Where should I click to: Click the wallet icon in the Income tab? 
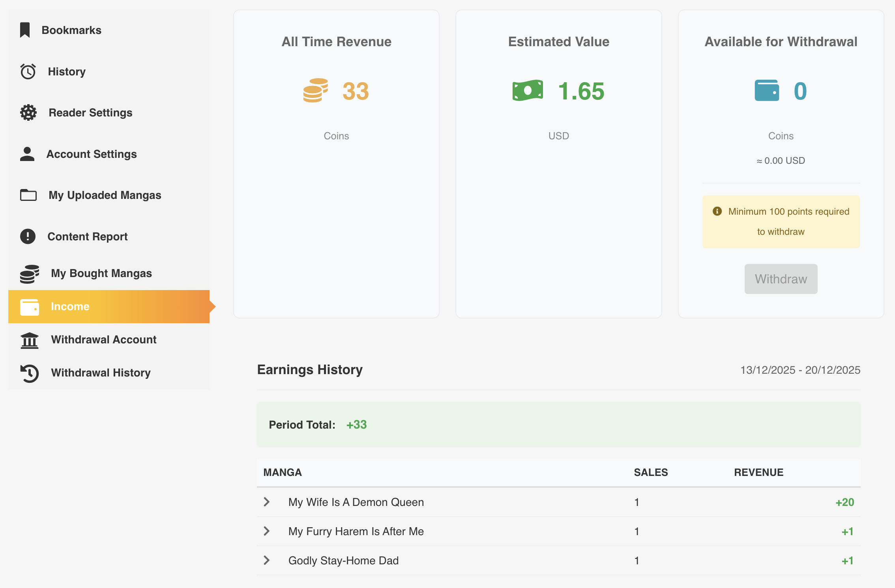tap(29, 307)
